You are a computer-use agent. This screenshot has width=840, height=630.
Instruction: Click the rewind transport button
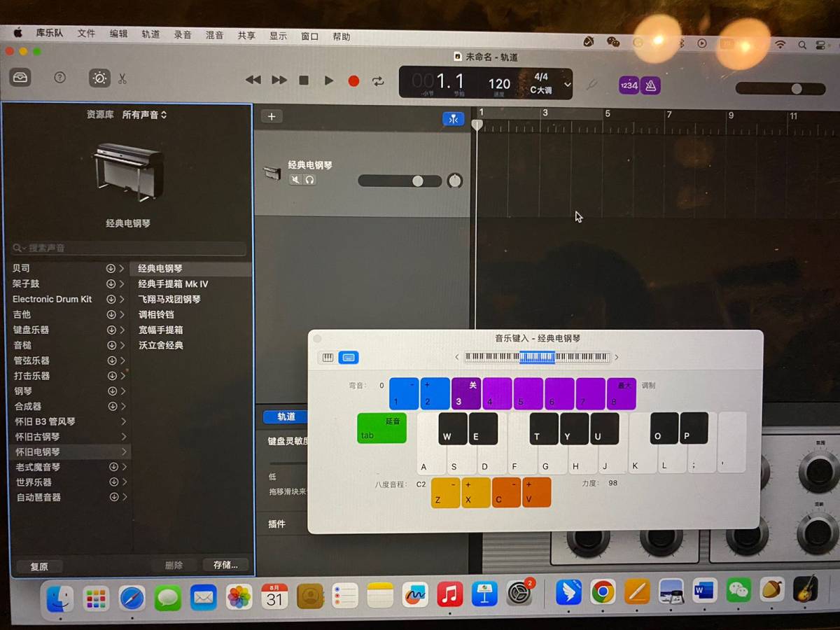click(253, 80)
